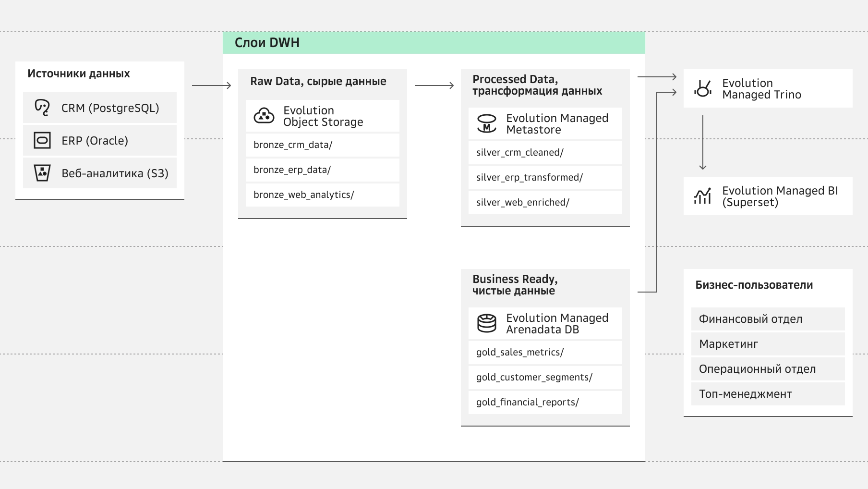Click the Raw Data, сырые данные heading
The width and height of the screenshot is (868, 489).
tap(318, 81)
